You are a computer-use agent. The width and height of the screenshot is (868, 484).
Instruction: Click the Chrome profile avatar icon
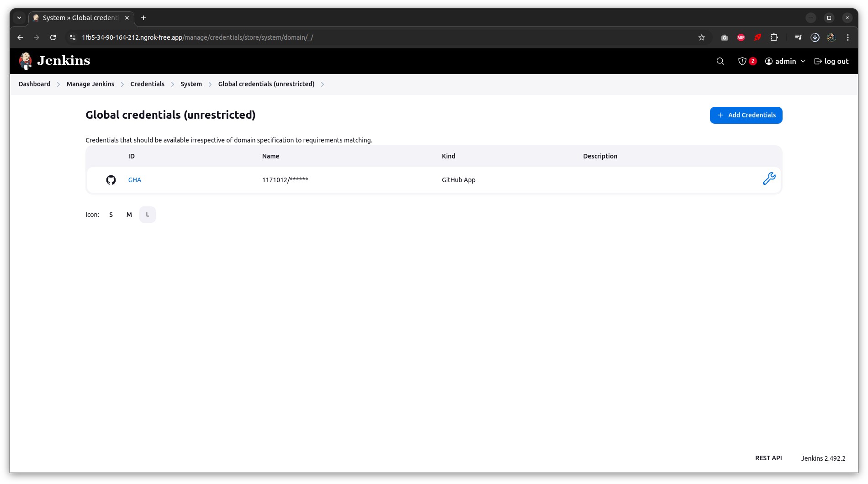(x=831, y=37)
